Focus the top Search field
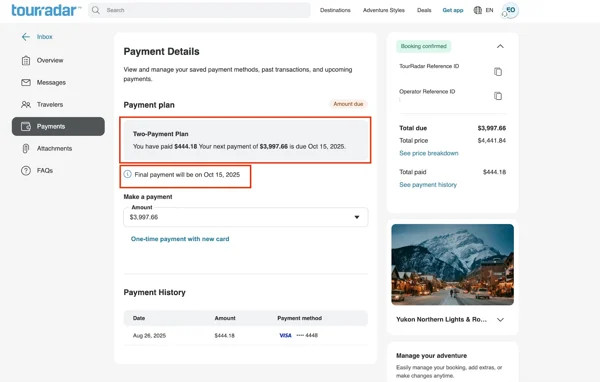This screenshot has width=600, height=382. [199, 10]
